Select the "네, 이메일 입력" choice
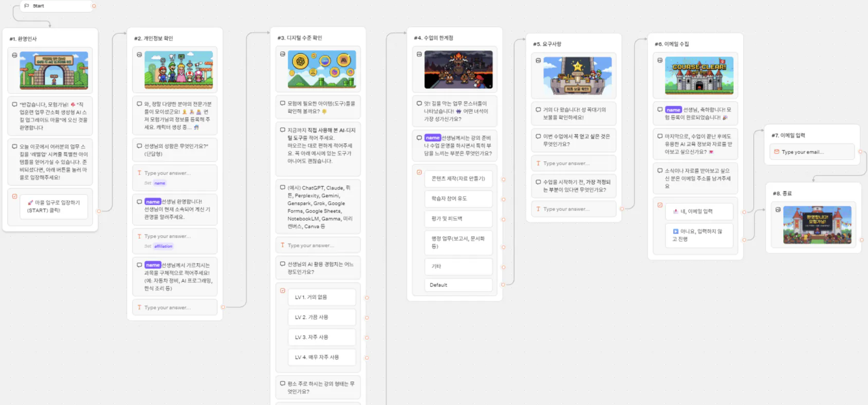 tap(699, 211)
